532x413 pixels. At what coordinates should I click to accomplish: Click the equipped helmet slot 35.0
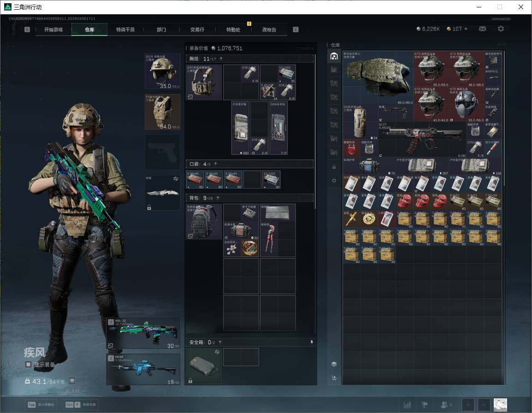click(x=163, y=71)
